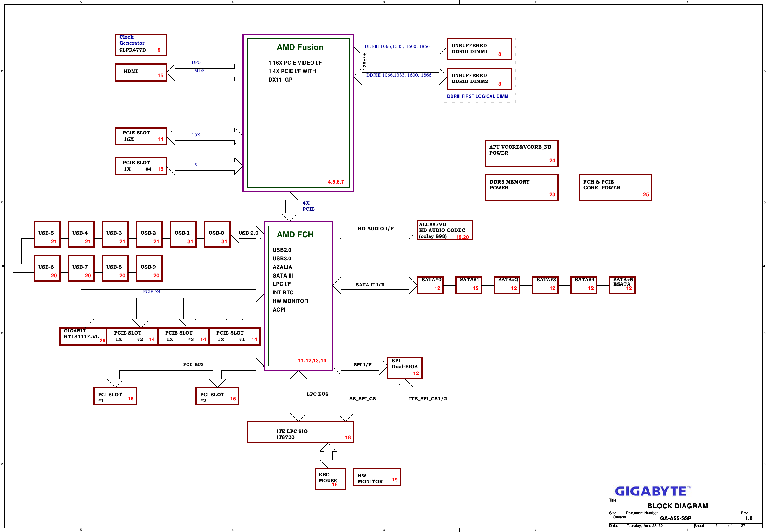Click the SPI Dual-BIOS block
The image size is (768, 532).
point(405,368)
